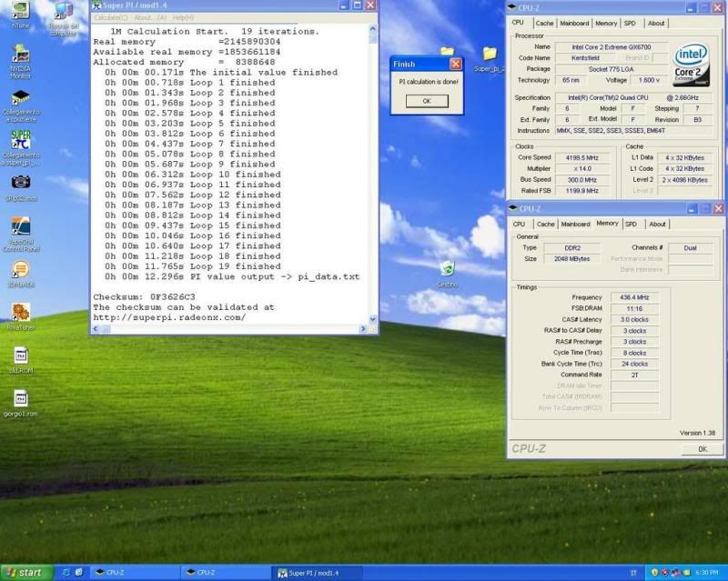Open SPD tab in CPU-Z Processor window
The height and width of the screenshot is (581, 728).
pos(630,24)
